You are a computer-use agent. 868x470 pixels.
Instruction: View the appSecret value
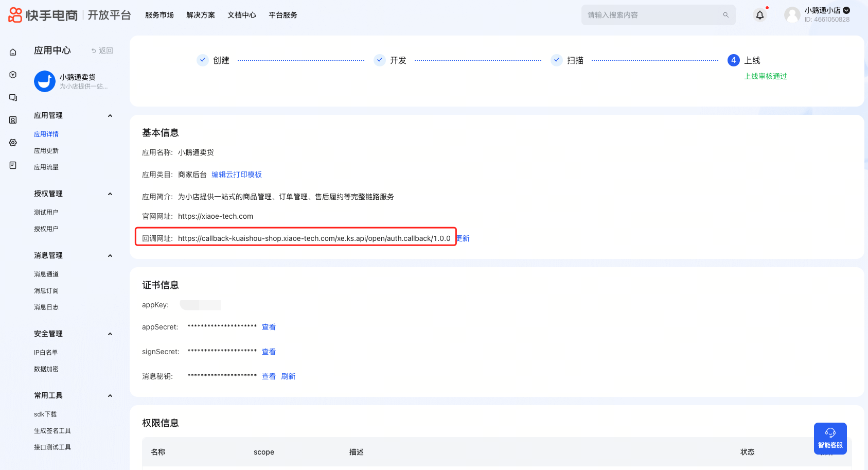tap(269, 327)
